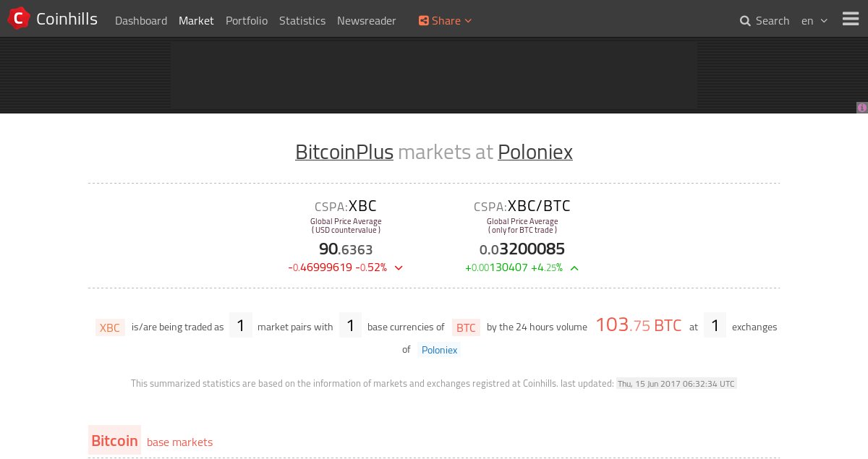The image size is (868, 459).
Task: Click the purple ad info icon
Action: click(862, 108)
